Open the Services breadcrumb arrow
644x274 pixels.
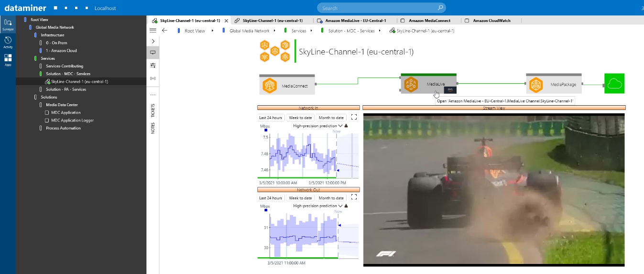coord(311,31)
